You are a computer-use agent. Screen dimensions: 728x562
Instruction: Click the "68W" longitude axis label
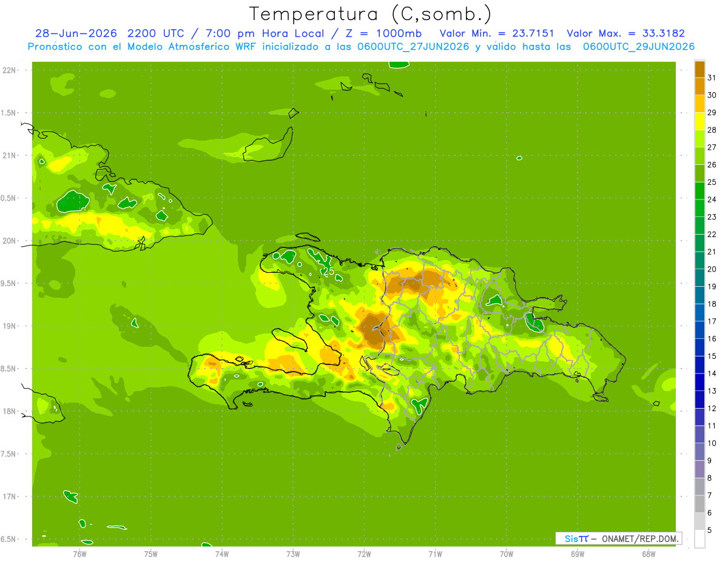648,554
